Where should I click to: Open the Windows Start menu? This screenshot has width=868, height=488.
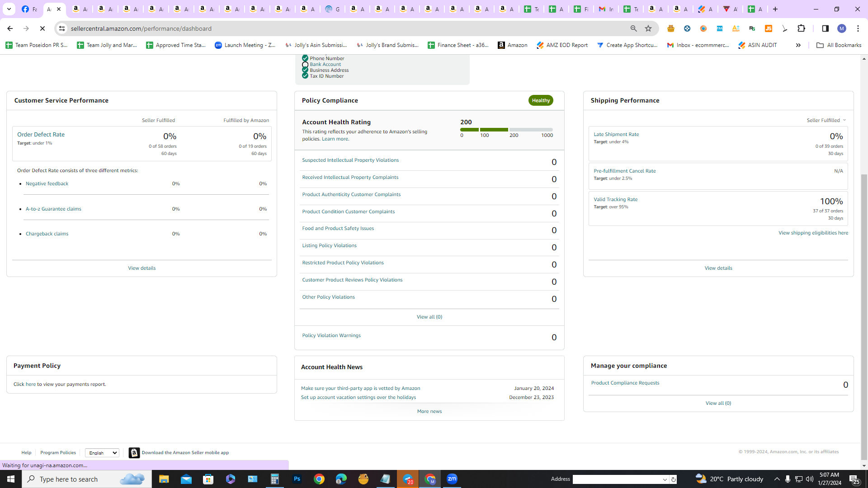(11, 479)
